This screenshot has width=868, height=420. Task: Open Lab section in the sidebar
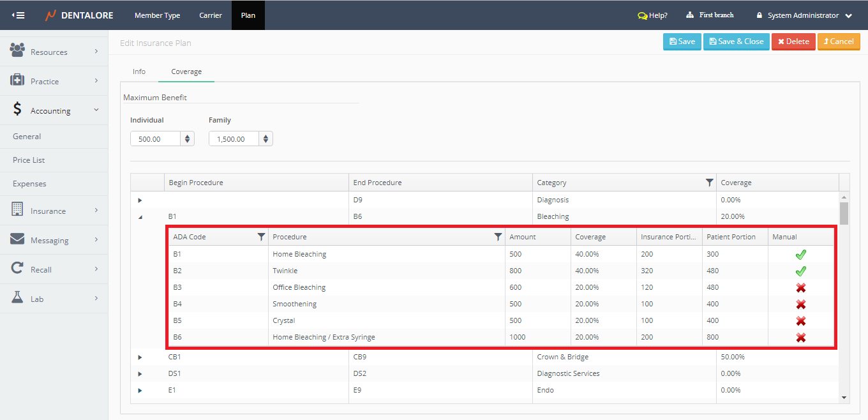pos(37,299)
